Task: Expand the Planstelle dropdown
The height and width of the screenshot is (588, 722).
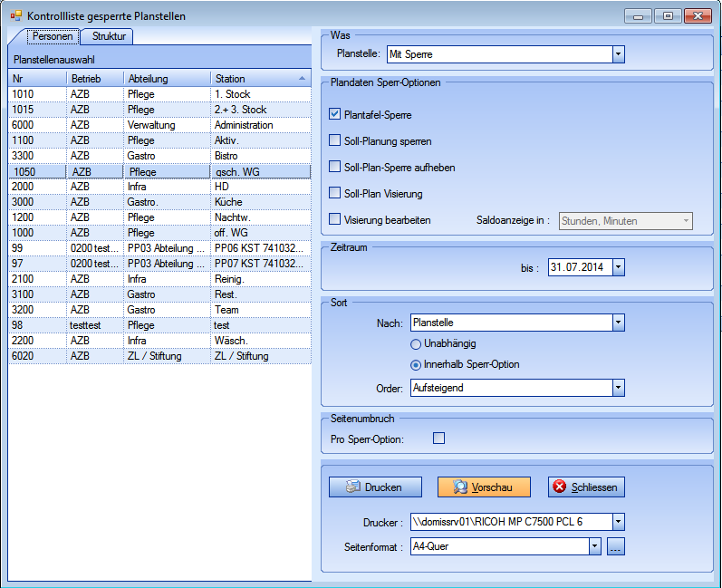Action: click(x=618, y=54)
